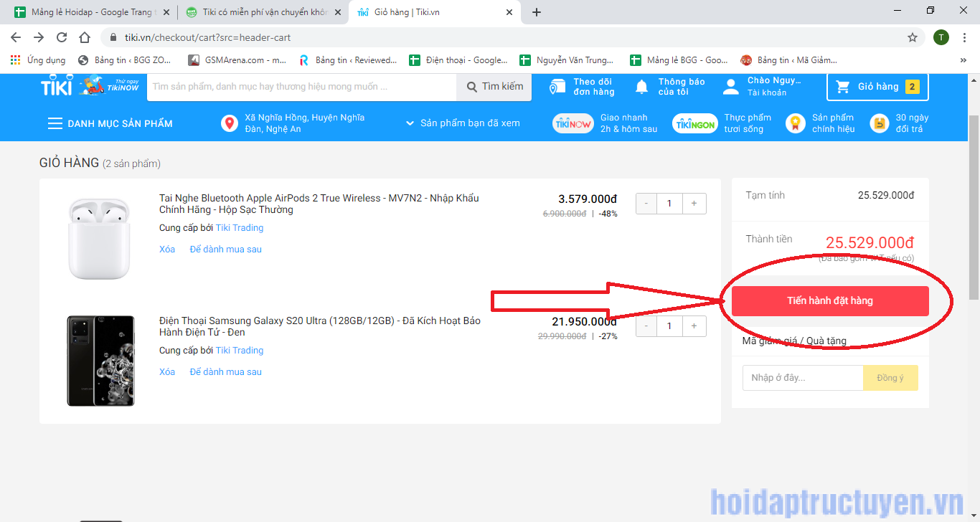Open the Chrome profile avatar
This screenshot has width=980, height=522.
[x=941, y=37]
